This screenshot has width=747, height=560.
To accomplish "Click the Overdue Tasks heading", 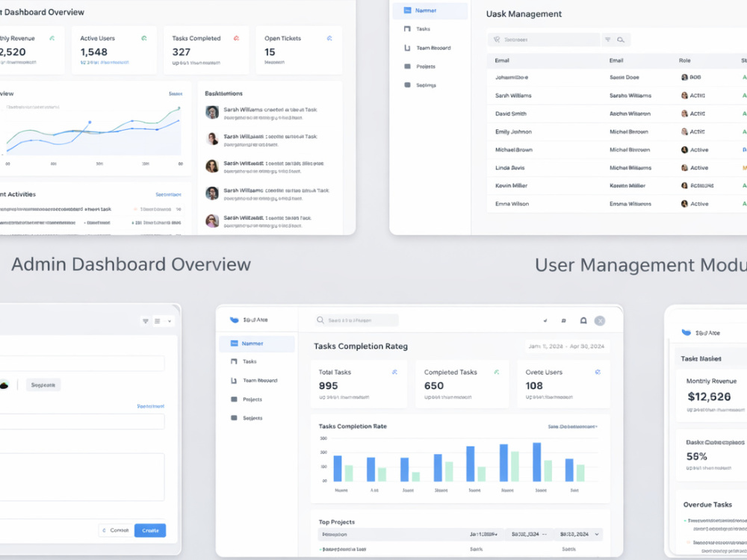I will tap(707, 505).
